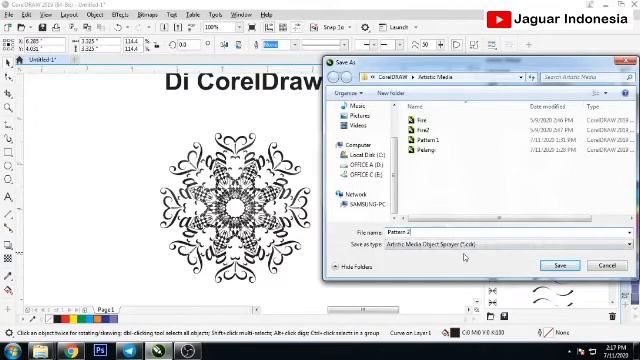Click the Save toolbar icon in CorelDRAW
Image resolution: width=640 pixels, height=360 pixels.
tap(42, 27)
